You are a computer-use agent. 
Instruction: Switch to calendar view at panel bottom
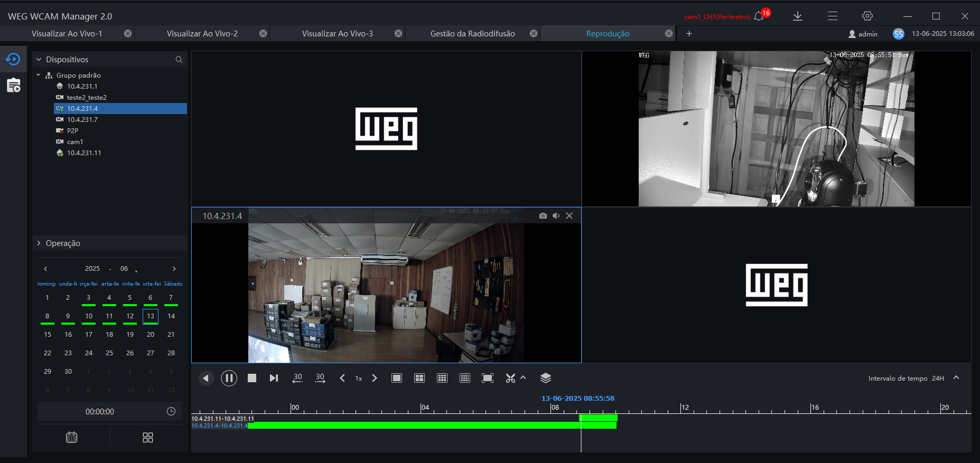72,437
